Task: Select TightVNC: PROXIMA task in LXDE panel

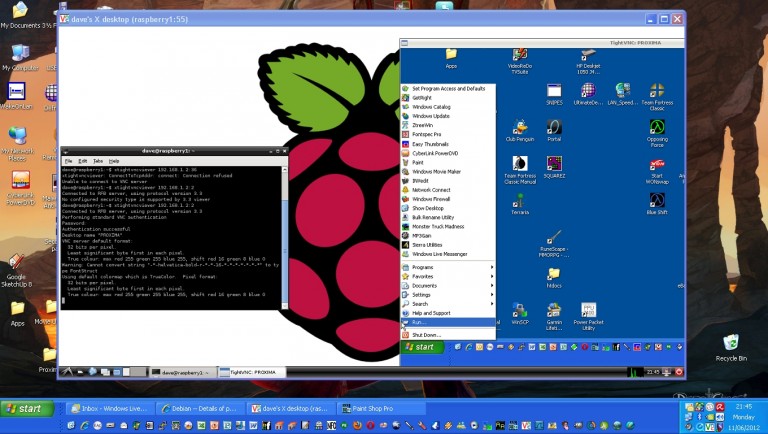Action: [250, 372]
